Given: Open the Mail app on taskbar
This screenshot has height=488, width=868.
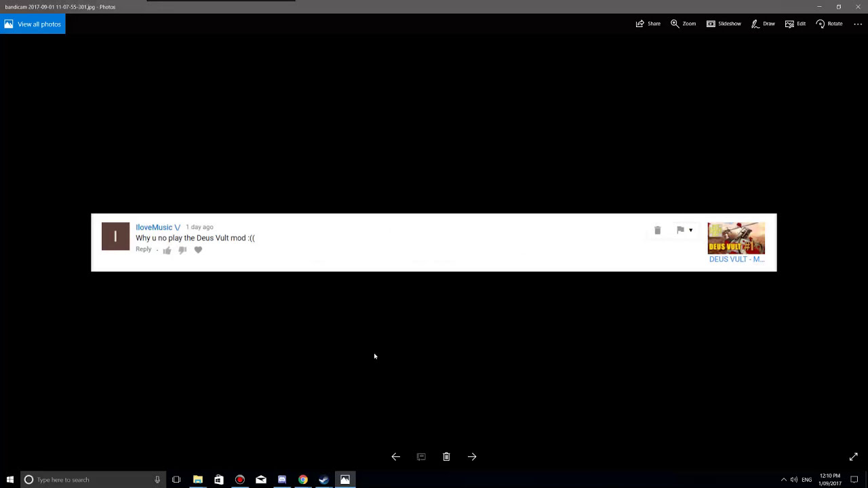Looking at the screenshot, I should tap(261, 480).
